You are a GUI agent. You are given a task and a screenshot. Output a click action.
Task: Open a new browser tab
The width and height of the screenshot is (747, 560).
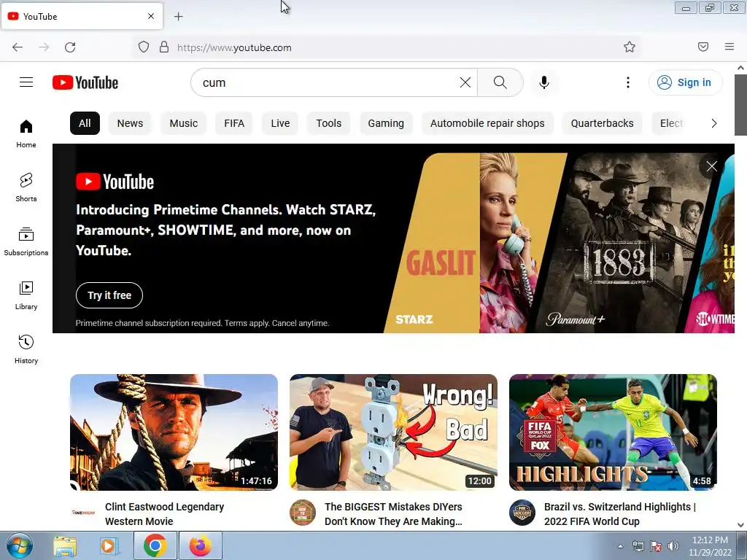pos(178,17)
